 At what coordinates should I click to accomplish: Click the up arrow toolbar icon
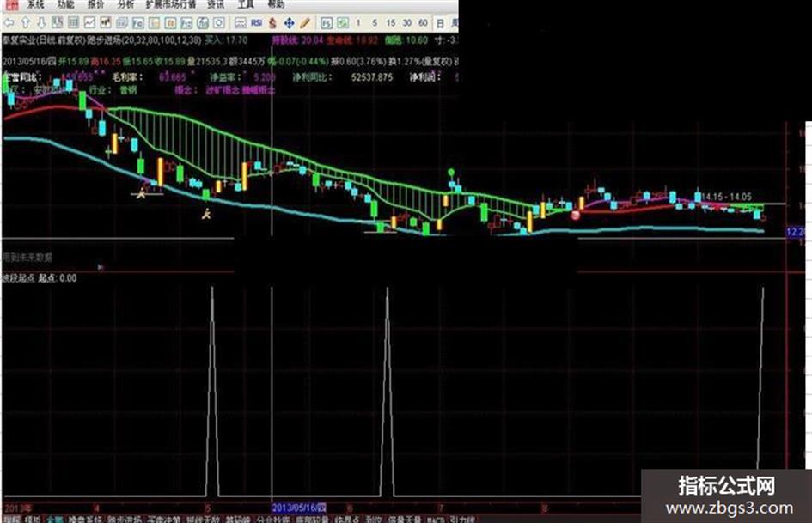pos(26,23)
